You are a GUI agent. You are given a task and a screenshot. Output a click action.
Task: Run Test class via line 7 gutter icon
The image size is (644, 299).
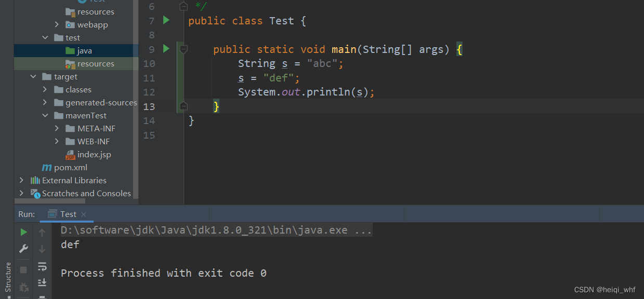[x=165, y=20]
